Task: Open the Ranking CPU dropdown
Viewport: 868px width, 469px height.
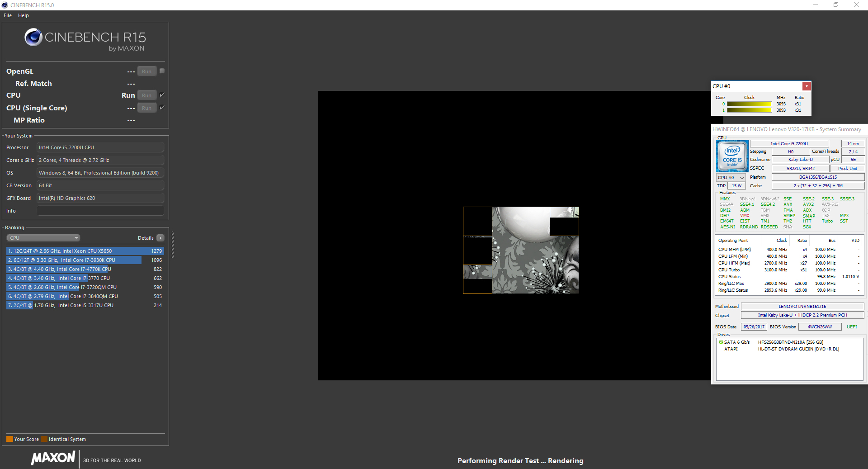Action: click(43, 238)
